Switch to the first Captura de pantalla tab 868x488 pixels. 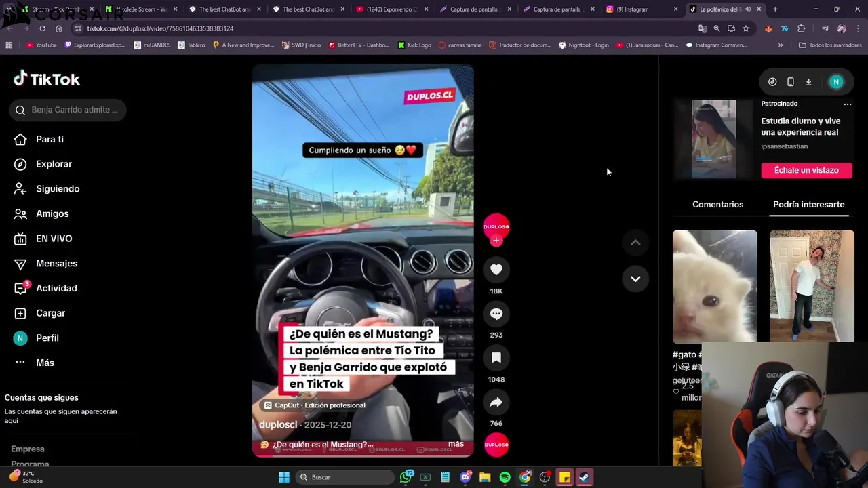(475, 9)
